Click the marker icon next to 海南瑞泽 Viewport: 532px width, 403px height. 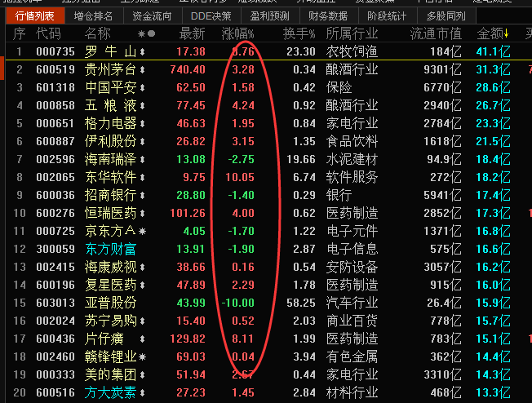pos(143,159)
